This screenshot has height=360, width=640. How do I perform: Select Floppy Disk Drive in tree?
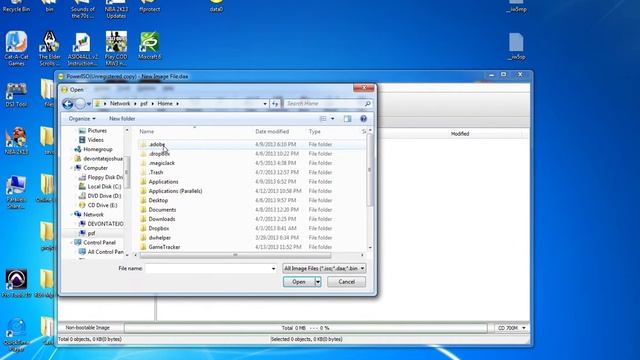pos(100,178)
